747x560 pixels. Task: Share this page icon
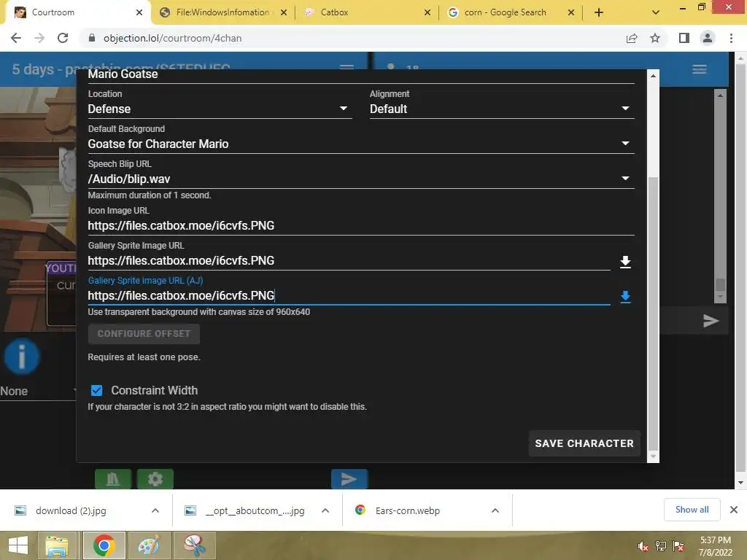[x=632, y=38]
